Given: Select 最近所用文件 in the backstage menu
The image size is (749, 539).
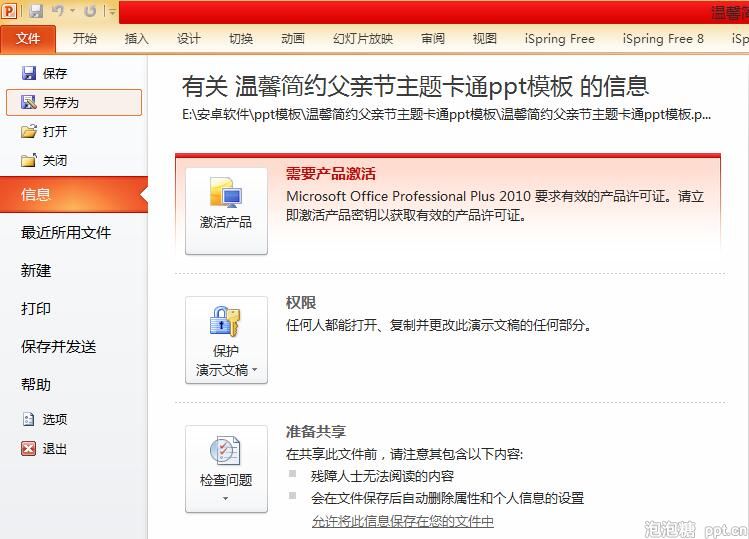Looking at the screenshot, I should tap(66, 233).
